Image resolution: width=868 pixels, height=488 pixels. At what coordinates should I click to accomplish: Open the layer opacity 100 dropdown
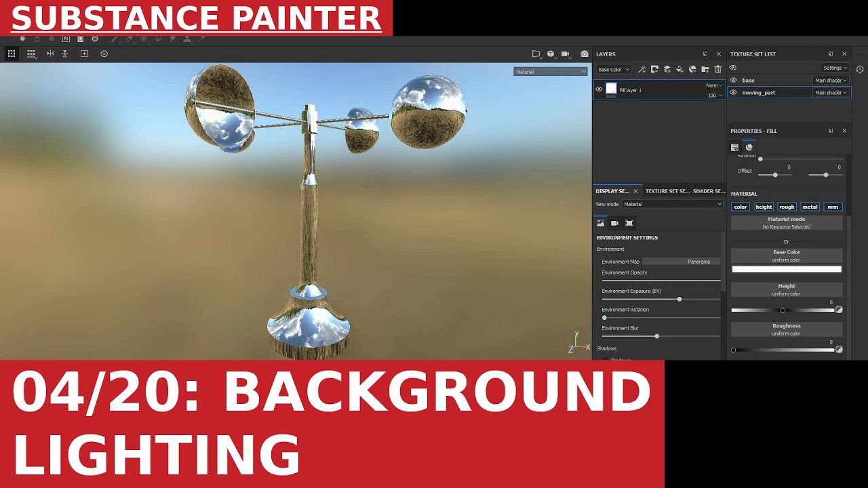[x=715, y=96]
